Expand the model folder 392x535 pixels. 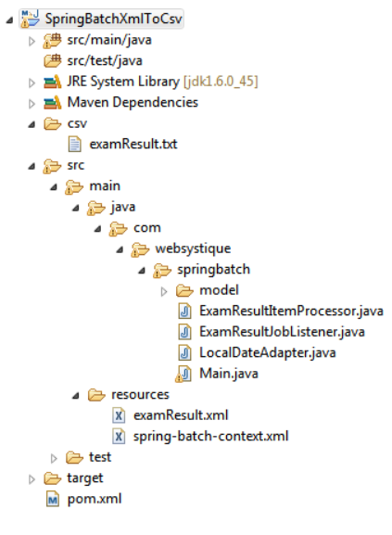[x=164, y=292]
